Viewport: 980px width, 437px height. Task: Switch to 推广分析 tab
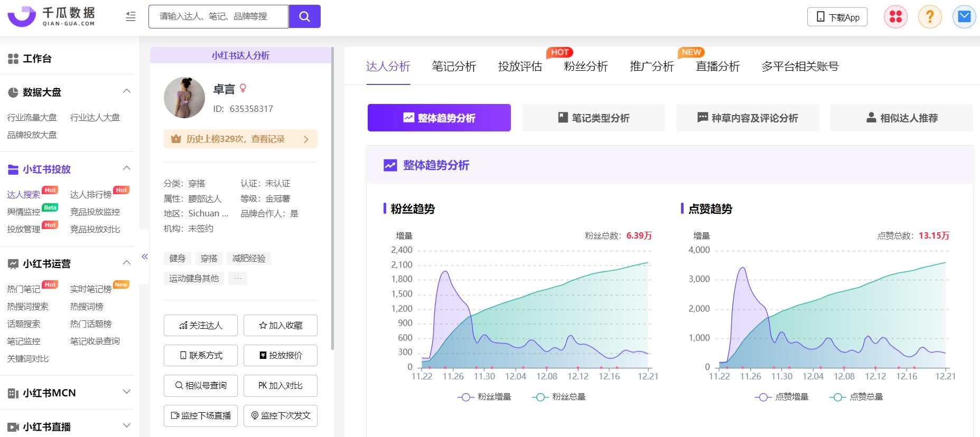[652, 66]
